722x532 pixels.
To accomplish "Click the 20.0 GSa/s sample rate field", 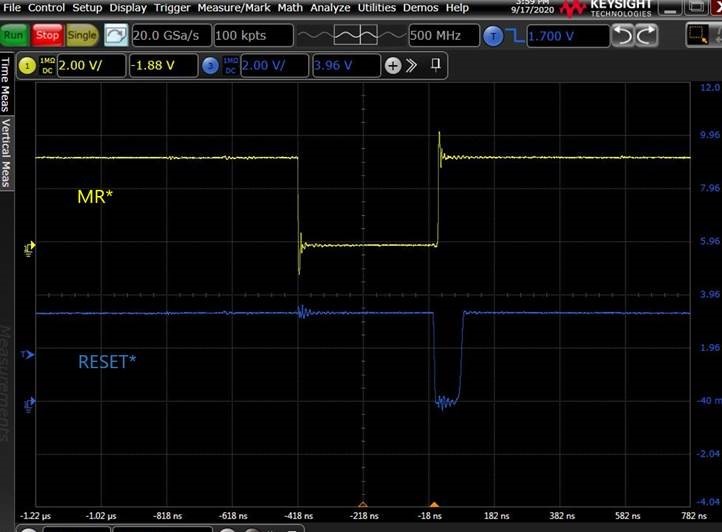I will (x=172, y=35).
